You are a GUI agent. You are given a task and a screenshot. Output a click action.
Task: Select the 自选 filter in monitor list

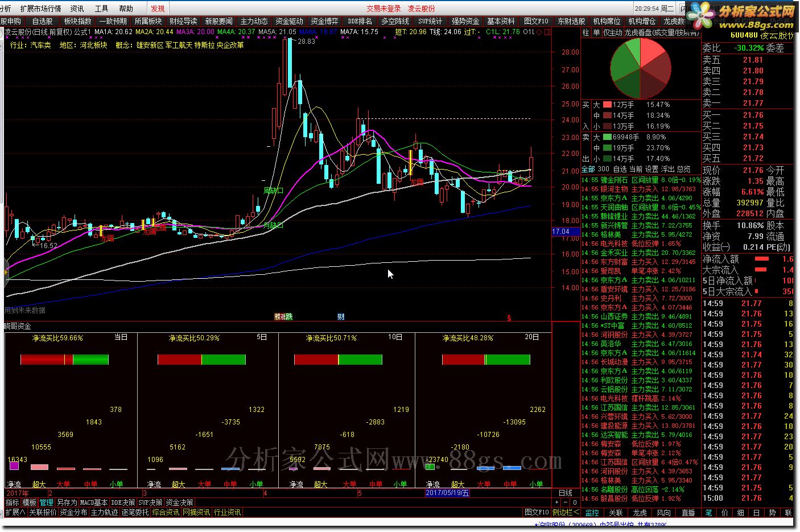[620, 169]
